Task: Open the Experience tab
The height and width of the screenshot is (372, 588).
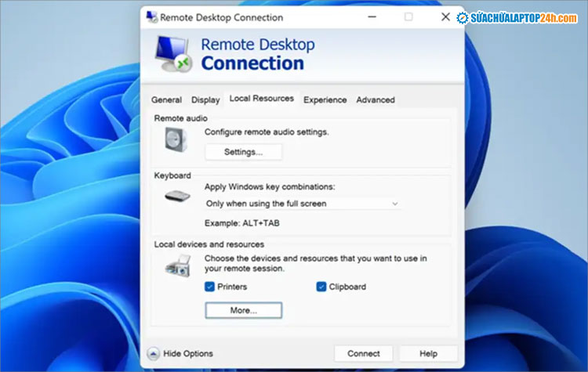Action: (x=325, y=100)
